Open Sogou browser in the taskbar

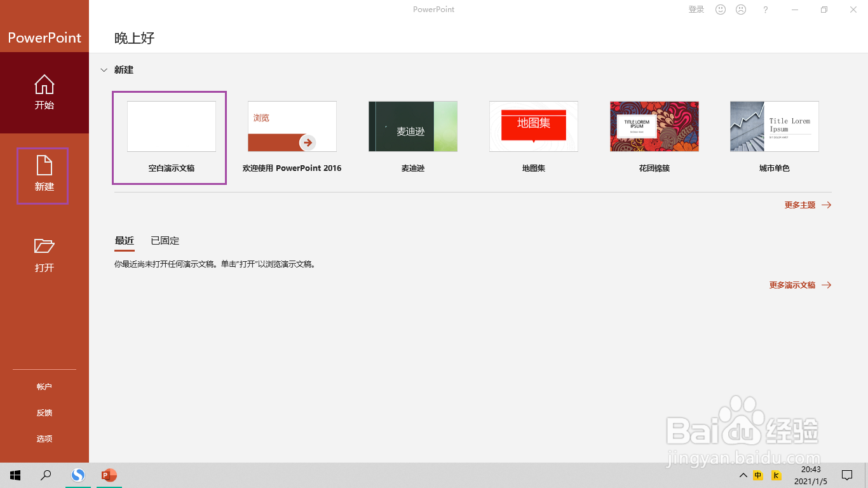(x=78, y=475)
